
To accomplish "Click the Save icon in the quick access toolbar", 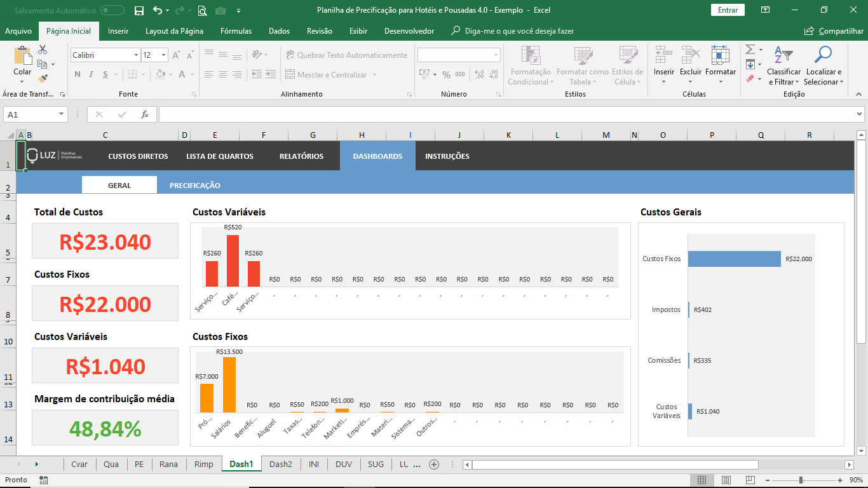I will pyautogui.click(x=139, y=10).
